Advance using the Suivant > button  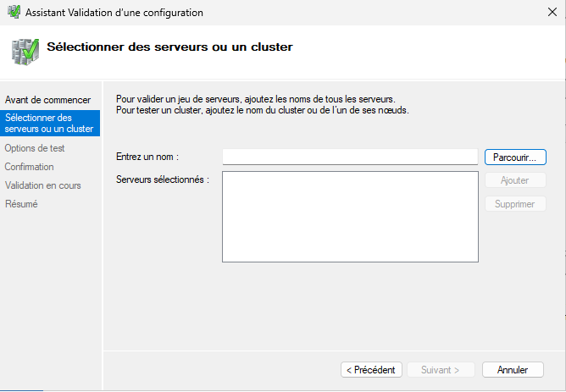pos(440,370)
